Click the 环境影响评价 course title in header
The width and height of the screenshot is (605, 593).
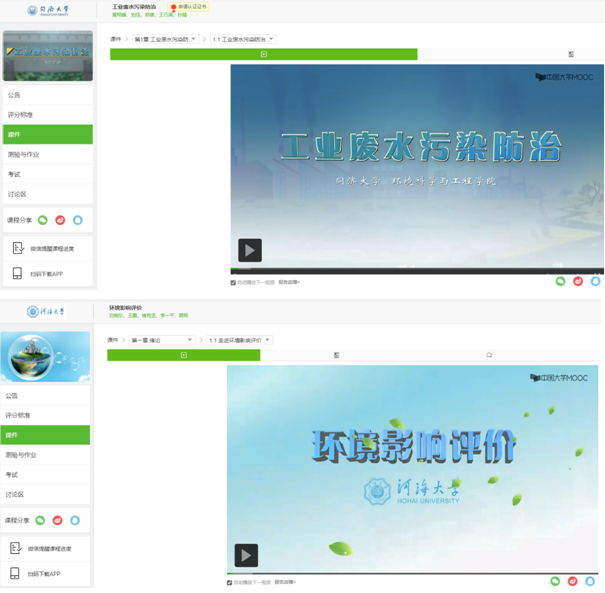[125, 307]
